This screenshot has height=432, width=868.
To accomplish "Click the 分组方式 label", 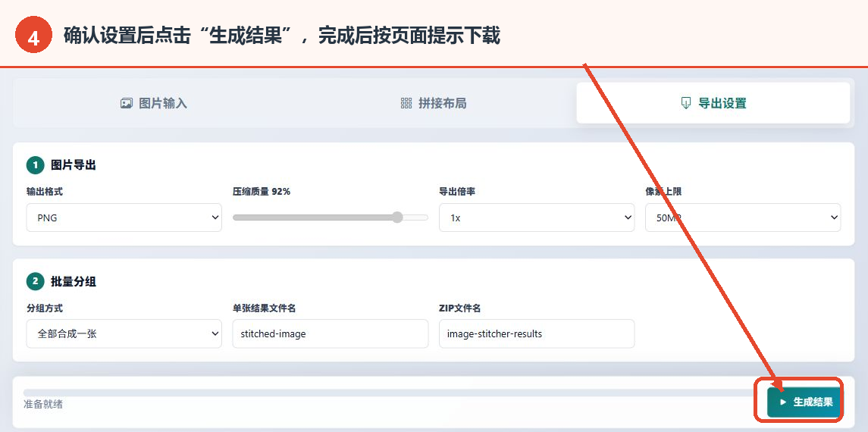I will [44, 308].
